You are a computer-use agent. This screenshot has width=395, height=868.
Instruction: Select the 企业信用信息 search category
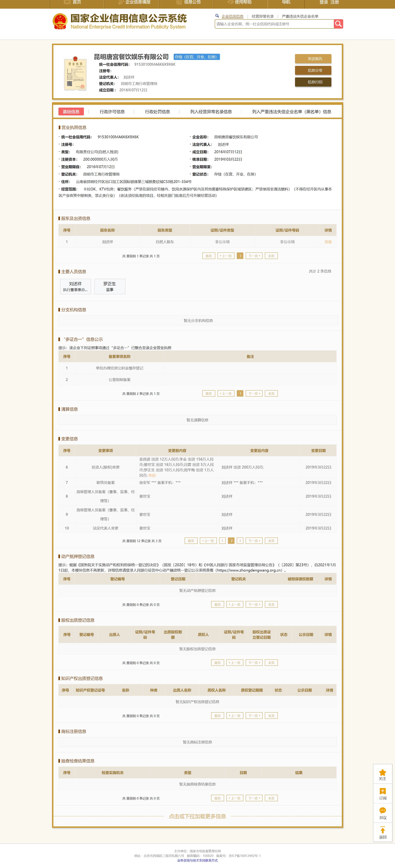pos(232,16)
